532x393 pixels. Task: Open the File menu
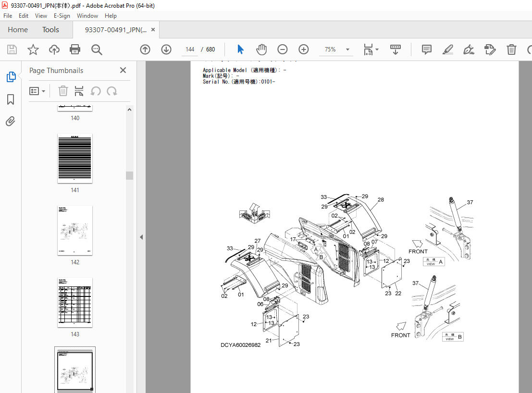[8, 15]
